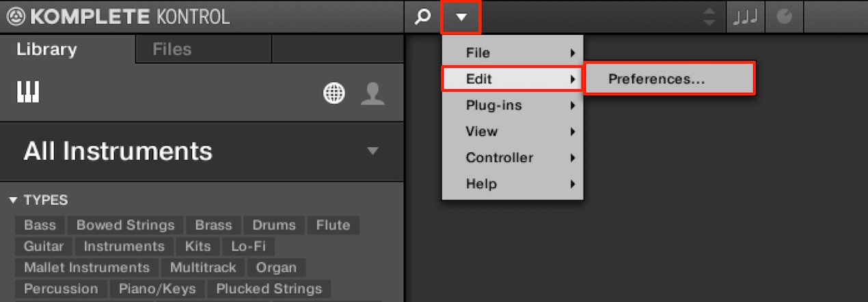Click the search magnifier icon
Image resolution: width=868 pixels, height=302 pixels.
423,17
